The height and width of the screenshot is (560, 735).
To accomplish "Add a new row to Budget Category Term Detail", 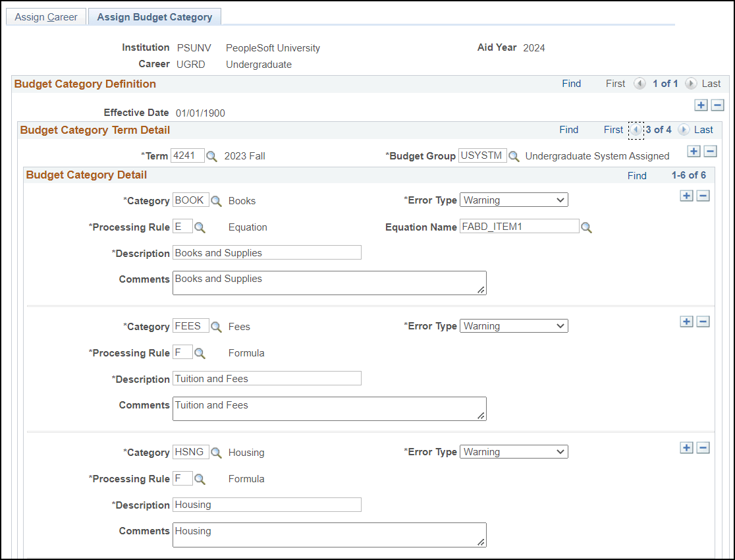I will point(694,151).
